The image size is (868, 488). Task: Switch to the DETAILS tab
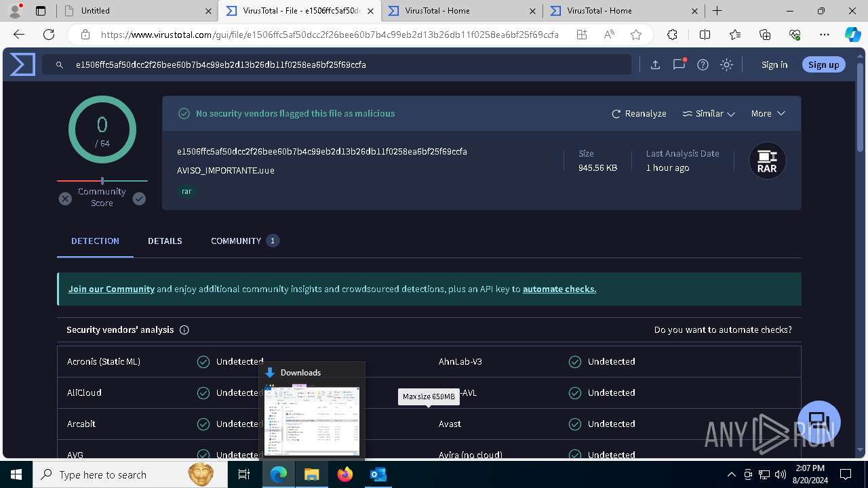165,241
